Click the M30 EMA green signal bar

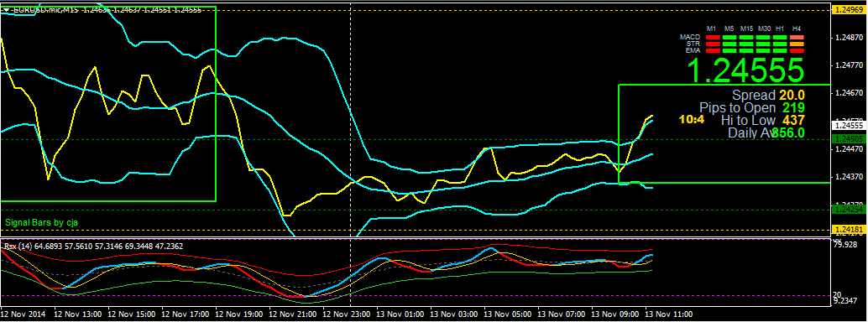tap(763, 50)
